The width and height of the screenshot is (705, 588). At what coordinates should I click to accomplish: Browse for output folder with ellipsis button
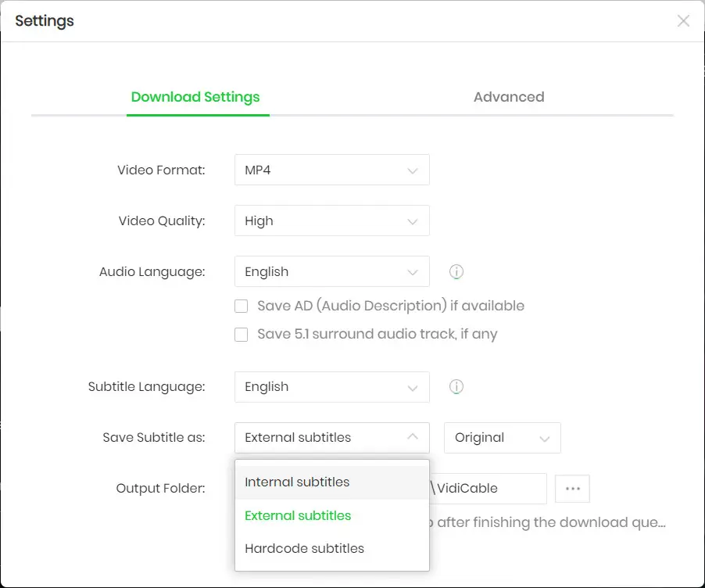[572, 489]
